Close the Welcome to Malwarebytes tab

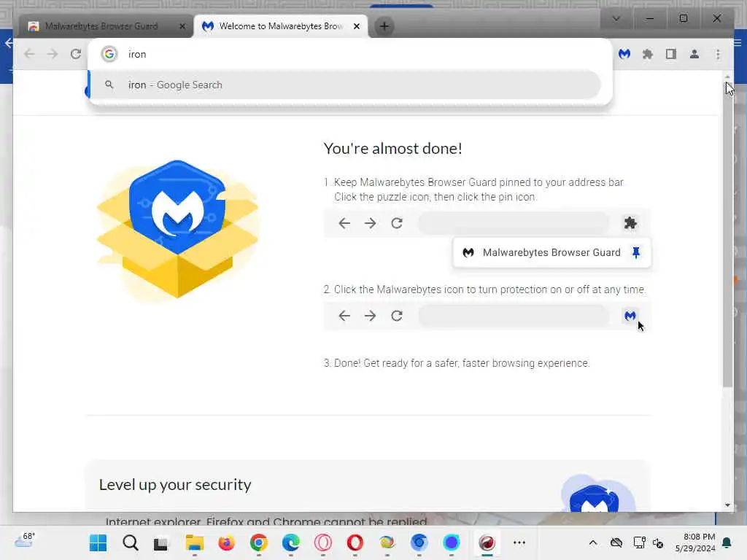(356, 26)
